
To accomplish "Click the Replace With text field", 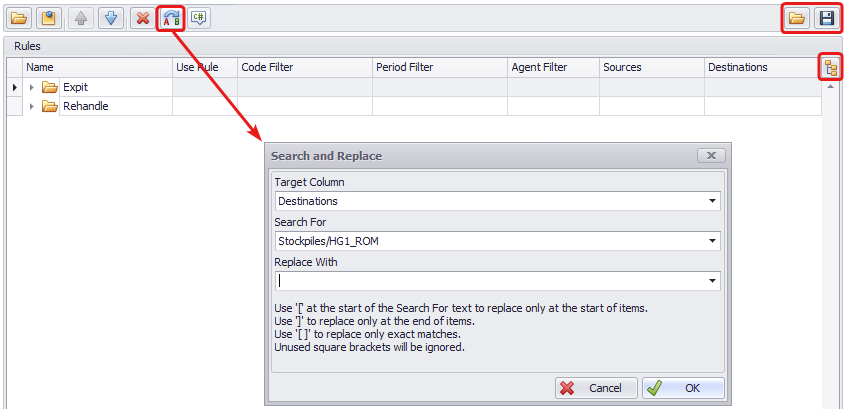I will point(488,281).
